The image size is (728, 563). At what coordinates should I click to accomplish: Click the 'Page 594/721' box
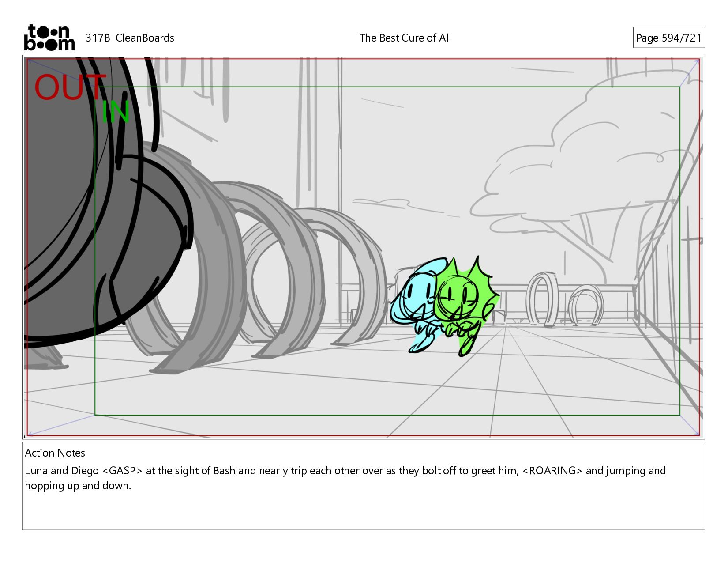668,38
